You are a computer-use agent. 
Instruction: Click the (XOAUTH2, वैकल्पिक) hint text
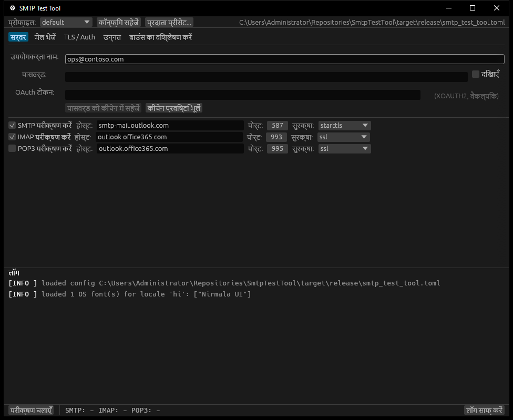466,96
